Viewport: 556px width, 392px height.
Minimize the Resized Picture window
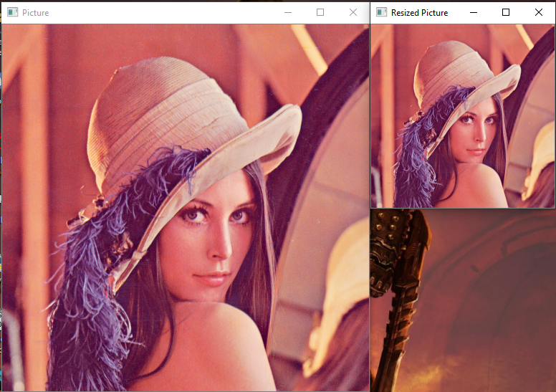474,12
